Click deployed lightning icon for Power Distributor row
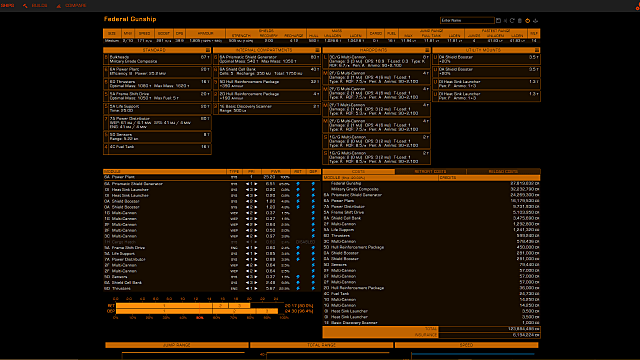The height and width of the screenshot is (360, 640). pyautogui.click(x=313, y=259)
